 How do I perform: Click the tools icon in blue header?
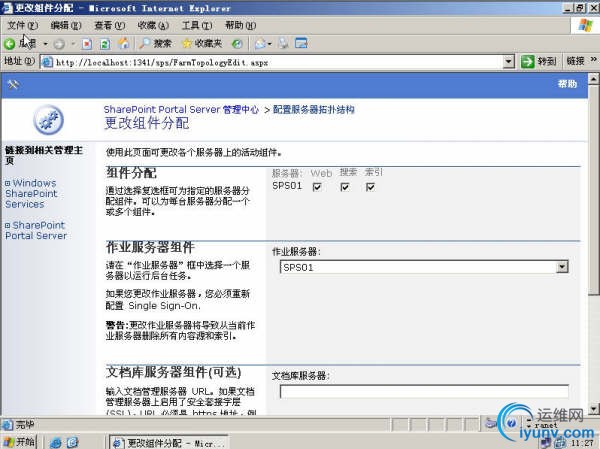point(13,84)
